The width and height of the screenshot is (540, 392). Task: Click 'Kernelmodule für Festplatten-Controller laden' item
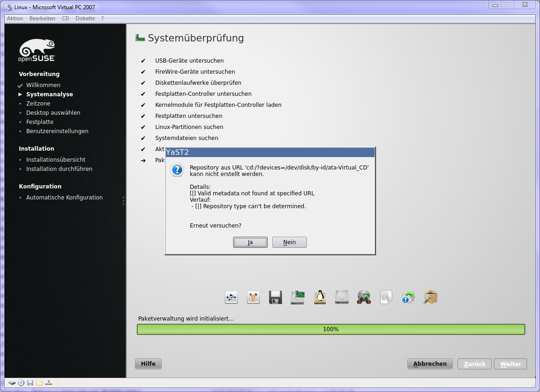coord(218,105)
